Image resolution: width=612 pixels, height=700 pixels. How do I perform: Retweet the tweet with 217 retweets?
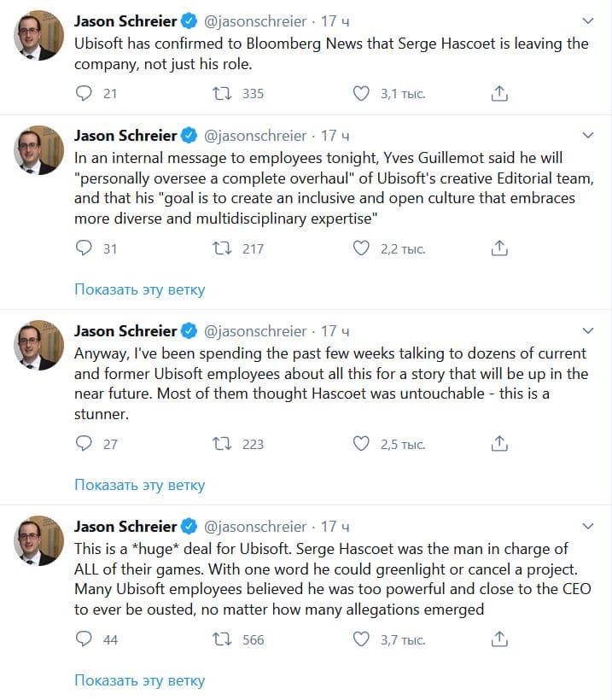(222, 248)
